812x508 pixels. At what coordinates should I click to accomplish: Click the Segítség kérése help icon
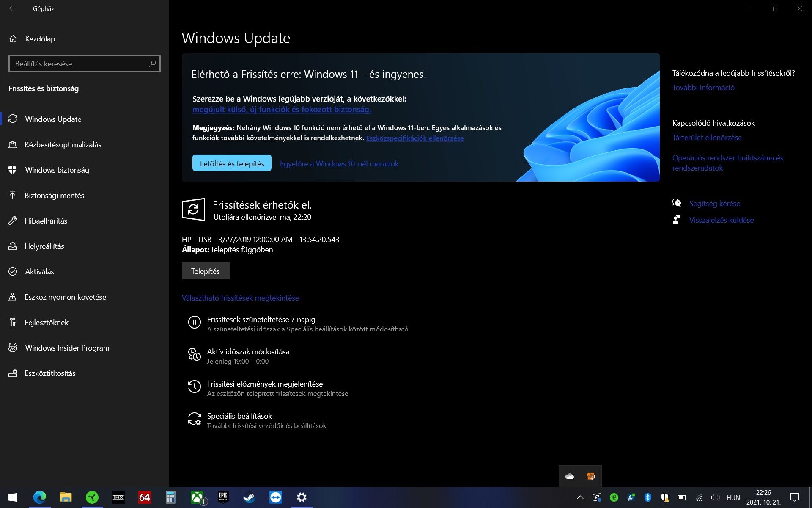677,203
